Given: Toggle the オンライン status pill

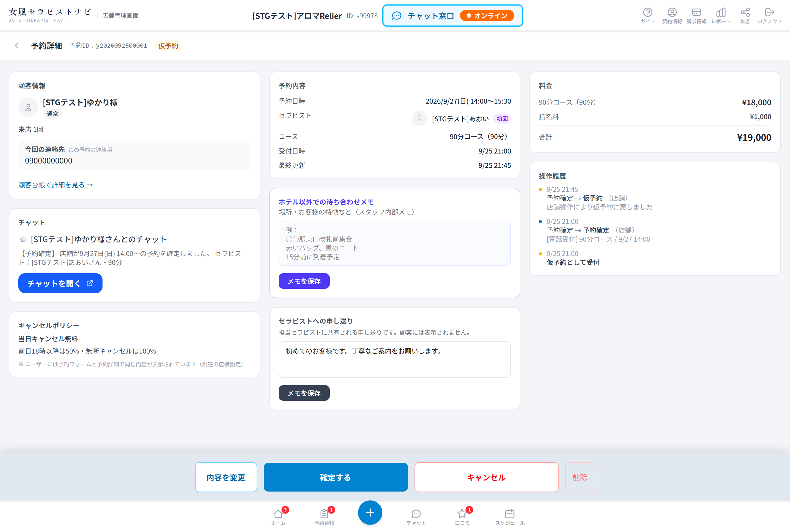Looking at the screenshot, I should pyautogui.click(x=492, y=16).
